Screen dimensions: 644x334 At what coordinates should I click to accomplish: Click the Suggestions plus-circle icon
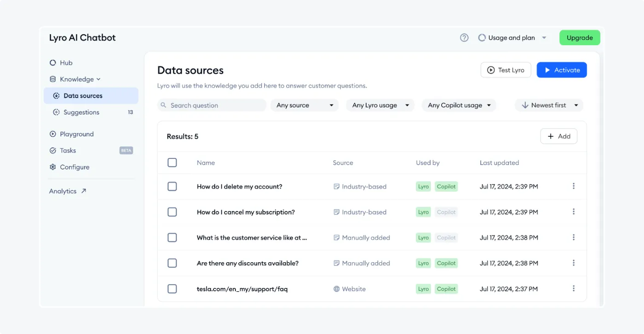tap(57, 112)
